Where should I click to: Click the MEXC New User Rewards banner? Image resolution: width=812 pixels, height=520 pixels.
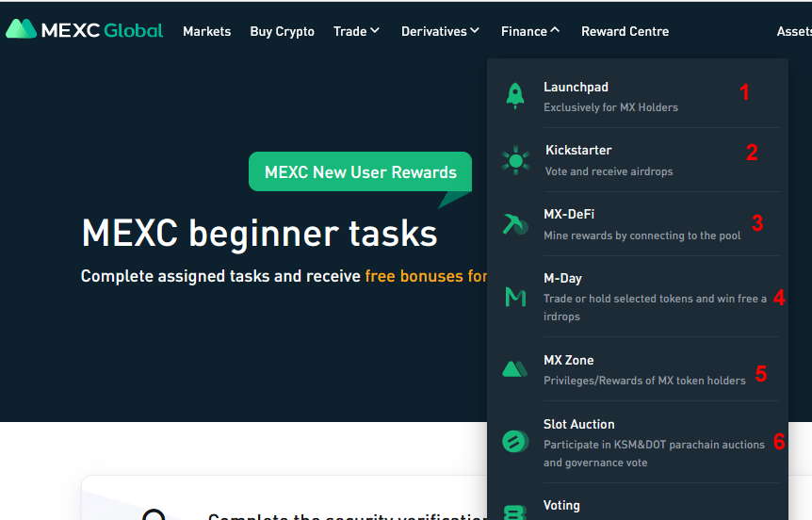pos(360,172)
